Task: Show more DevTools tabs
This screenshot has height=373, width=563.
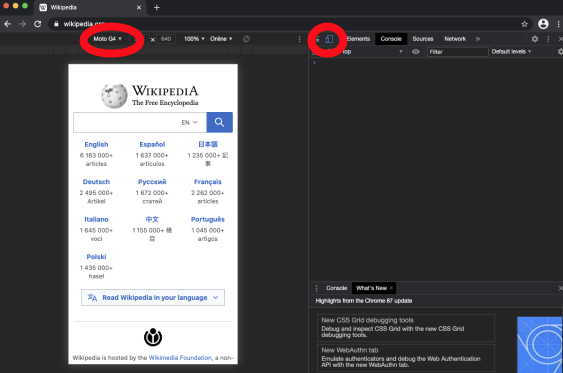Action: pyautogui.click(x=478, y=39)
